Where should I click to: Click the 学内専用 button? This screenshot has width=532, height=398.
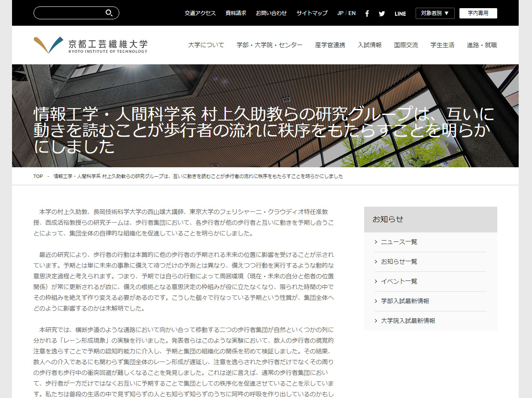coord(478,13)
